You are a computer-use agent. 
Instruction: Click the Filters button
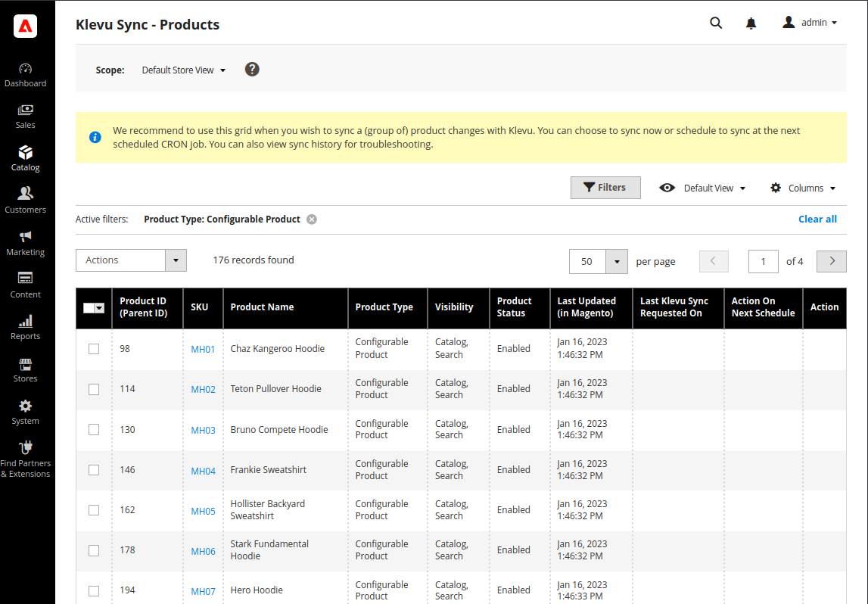click(605, 188)
